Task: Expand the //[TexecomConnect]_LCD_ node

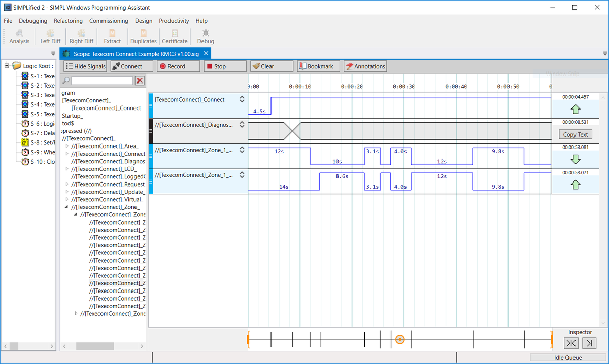Action: (x=67, y=169)
